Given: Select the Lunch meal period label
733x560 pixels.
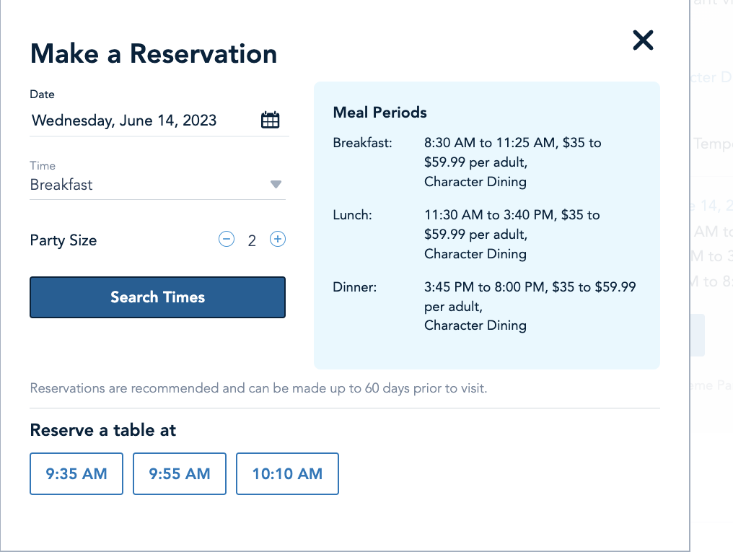Looking at the screenshot, I should pyautogui.click(x=352, y=215).
